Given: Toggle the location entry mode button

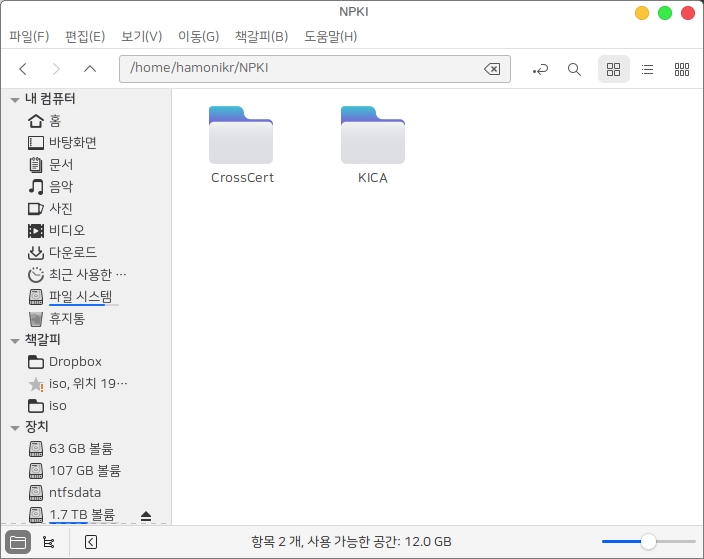Looking at the screenshot, I should click(x=541, y=69).
